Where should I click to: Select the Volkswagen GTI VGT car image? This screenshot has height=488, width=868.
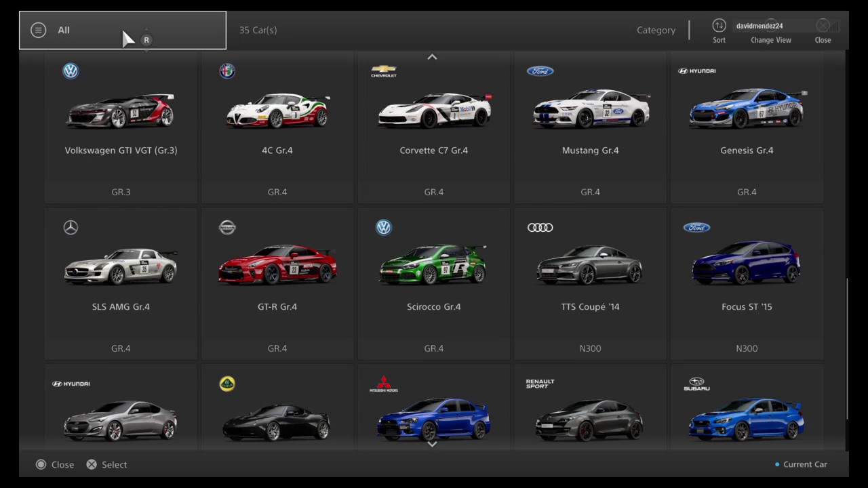pyautogui.click(x=121, y=110)
